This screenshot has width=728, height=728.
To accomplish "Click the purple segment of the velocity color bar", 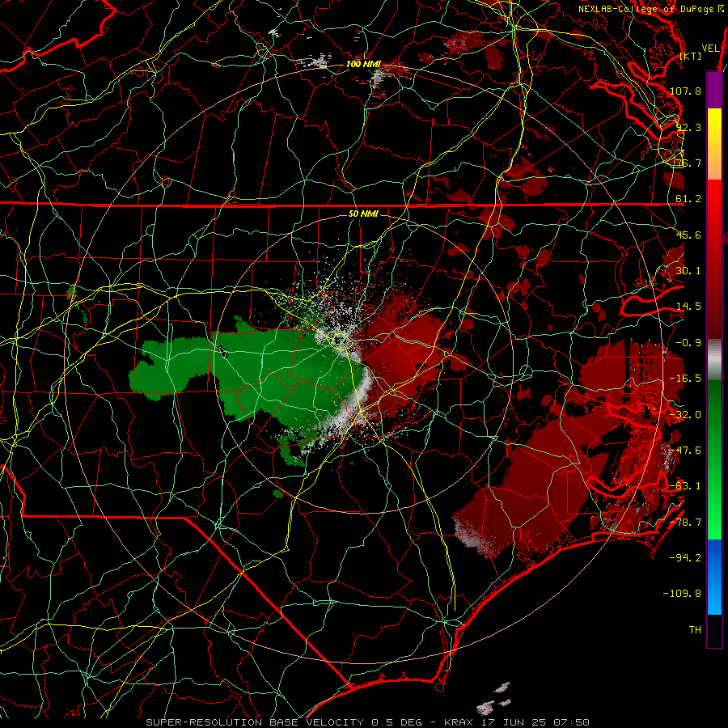I will 714,91.
